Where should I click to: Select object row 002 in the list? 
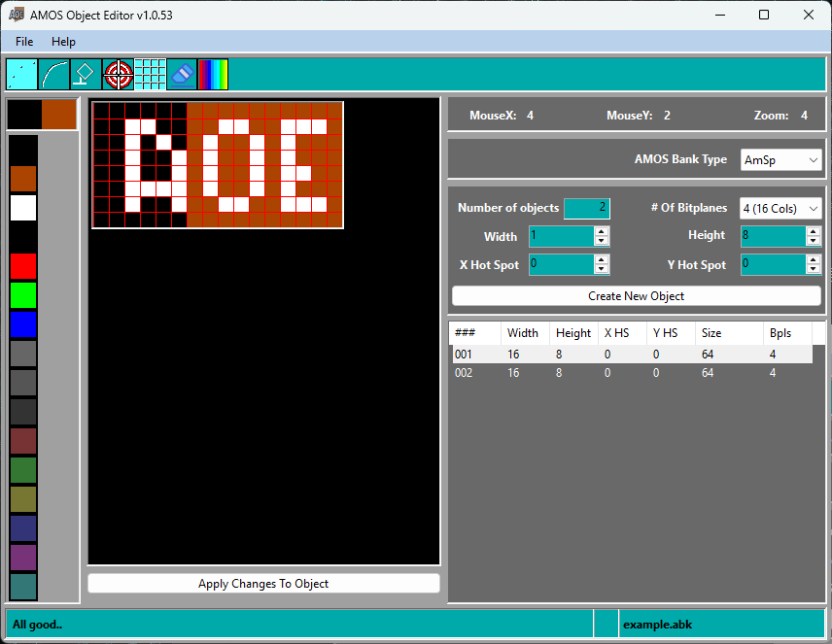point(632,372)
